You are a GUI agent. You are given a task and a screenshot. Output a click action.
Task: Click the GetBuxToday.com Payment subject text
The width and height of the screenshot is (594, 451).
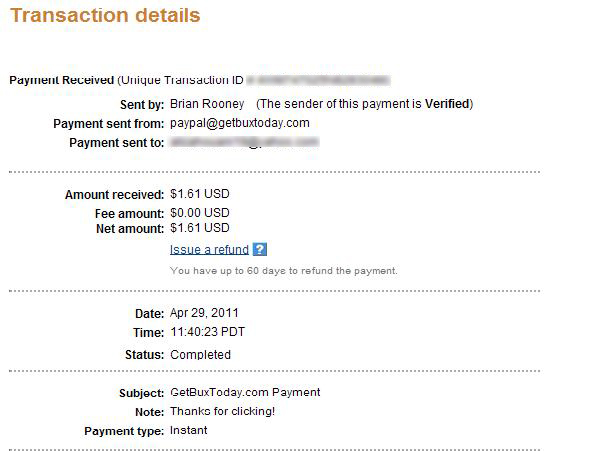tap(245, 392)
